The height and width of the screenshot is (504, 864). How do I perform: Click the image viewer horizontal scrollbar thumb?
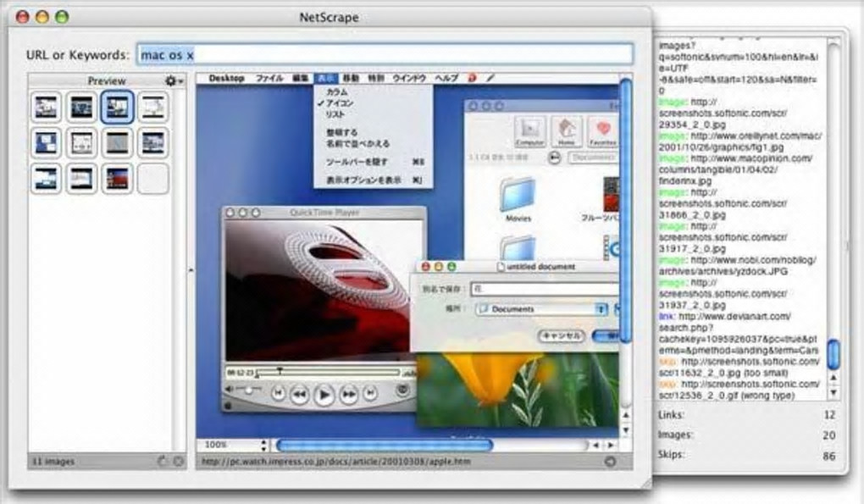pyautogui.click(x=385, y=445)
